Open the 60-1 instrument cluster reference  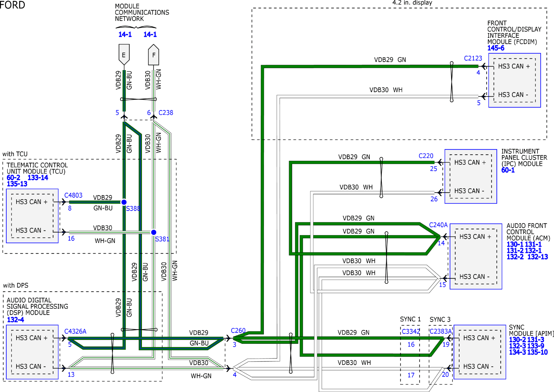point(508,170)
